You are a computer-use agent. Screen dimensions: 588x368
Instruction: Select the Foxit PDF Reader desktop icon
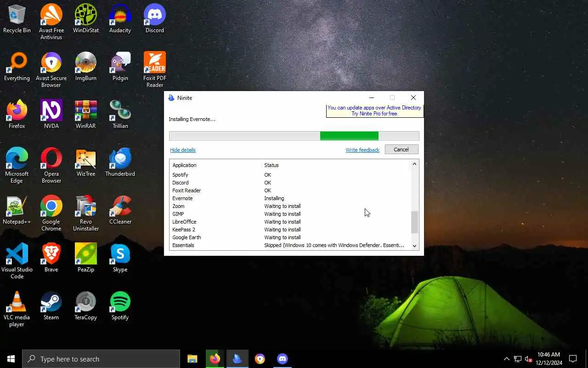155,70
